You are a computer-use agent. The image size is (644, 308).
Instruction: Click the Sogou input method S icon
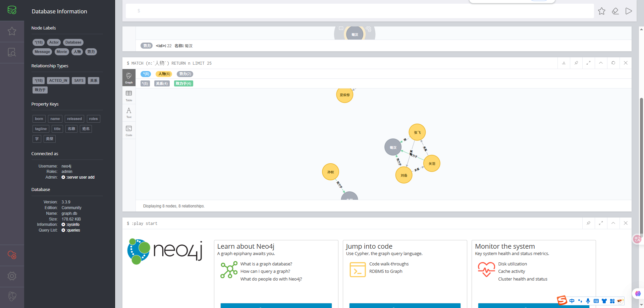tap(562, 300)
